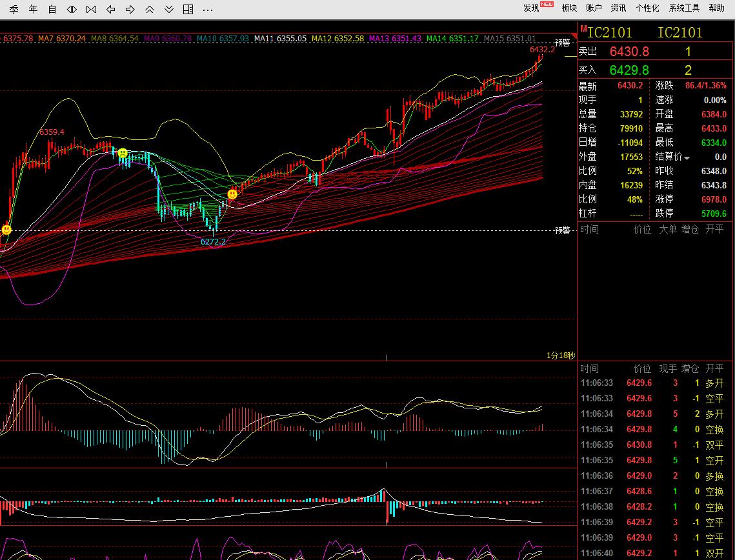
Task: Click the MA15 6351.01 indicator label
Action: click(x=510, y=39)
